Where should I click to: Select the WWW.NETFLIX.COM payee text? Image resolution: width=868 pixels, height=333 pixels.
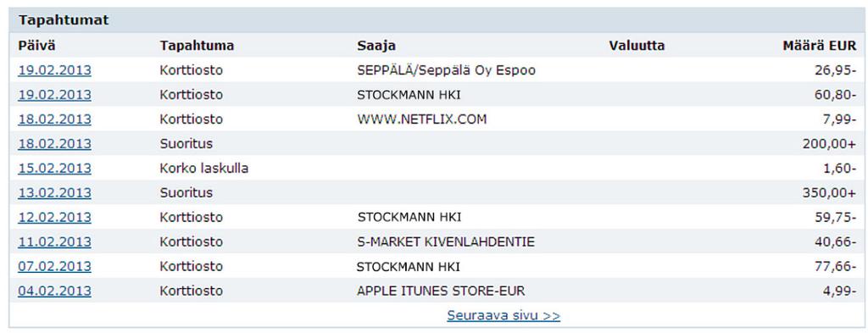(x=422, y=119)
